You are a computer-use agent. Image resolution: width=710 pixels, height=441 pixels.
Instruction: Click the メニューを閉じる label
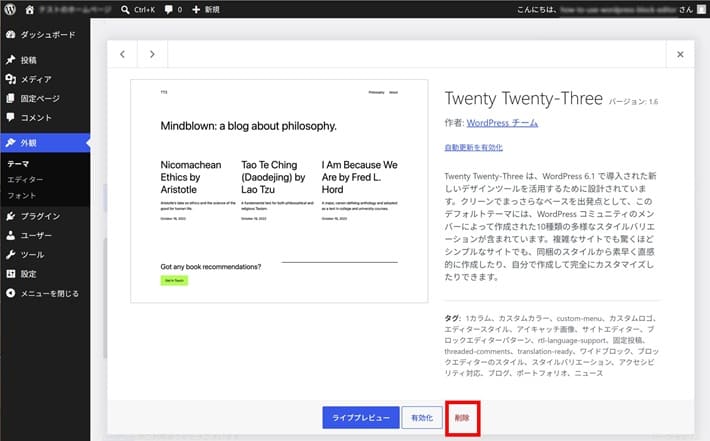pyautogui.click(x=50, y=293)
